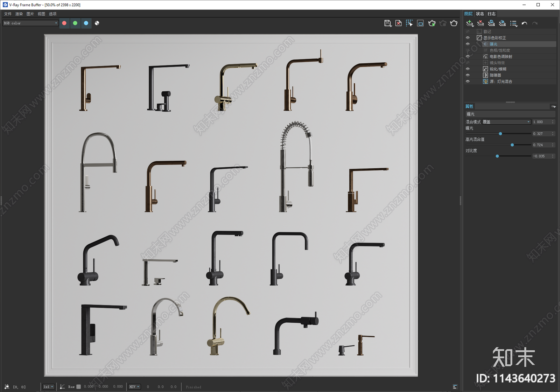Image resolution: width=560 pixels, height=392 pixels.
Task: Open the 文件 menu
Action: [8, 14]
